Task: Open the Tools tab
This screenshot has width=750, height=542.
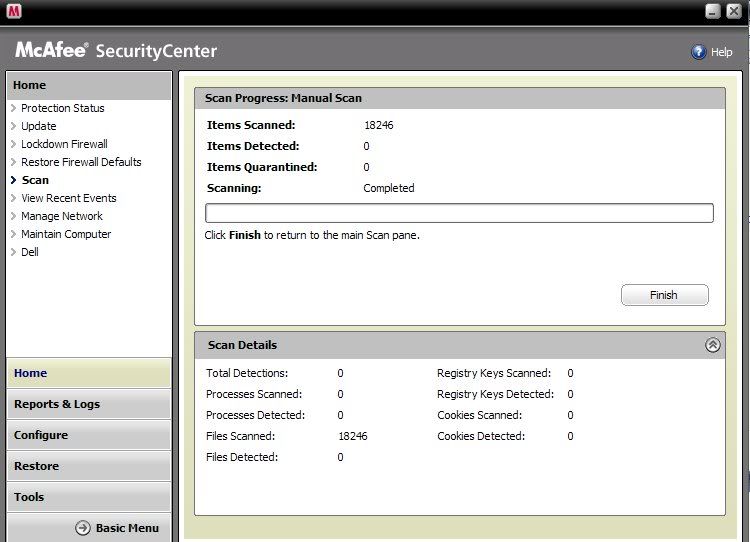Action: tap(89, 497)
